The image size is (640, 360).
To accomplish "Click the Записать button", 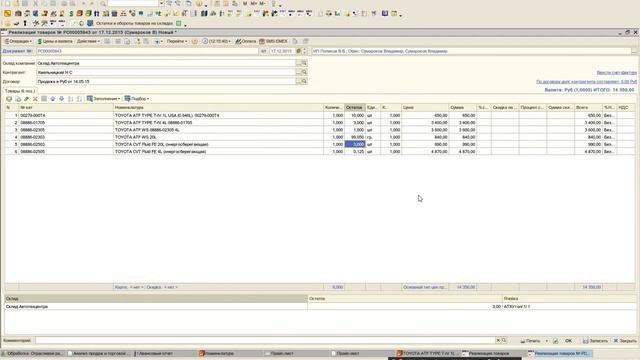I will (596, 340).
